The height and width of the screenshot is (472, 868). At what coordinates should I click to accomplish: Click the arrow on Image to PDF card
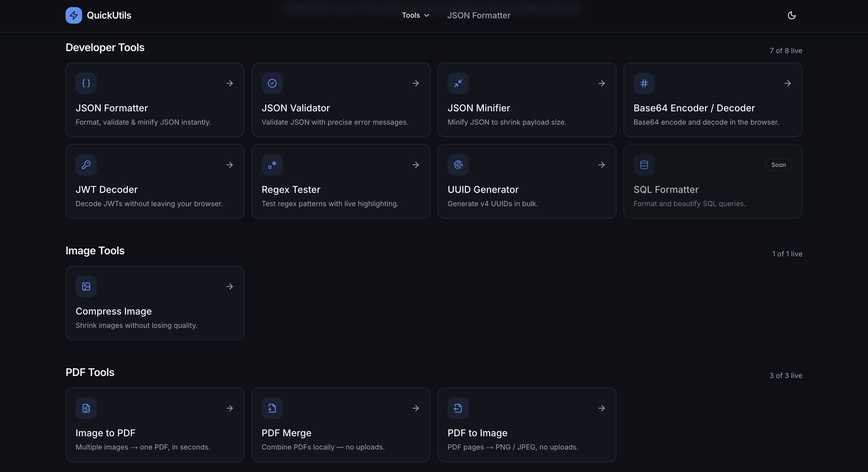[x=229, y=408]
